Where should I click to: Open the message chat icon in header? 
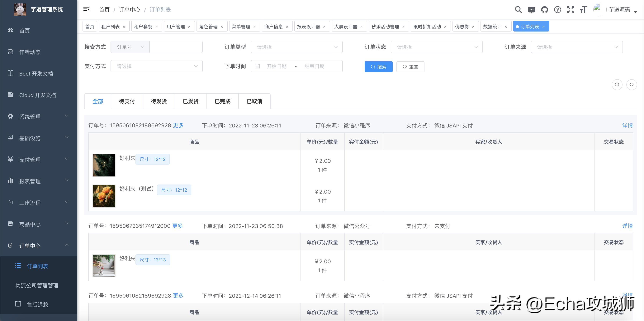coord(531,10)
